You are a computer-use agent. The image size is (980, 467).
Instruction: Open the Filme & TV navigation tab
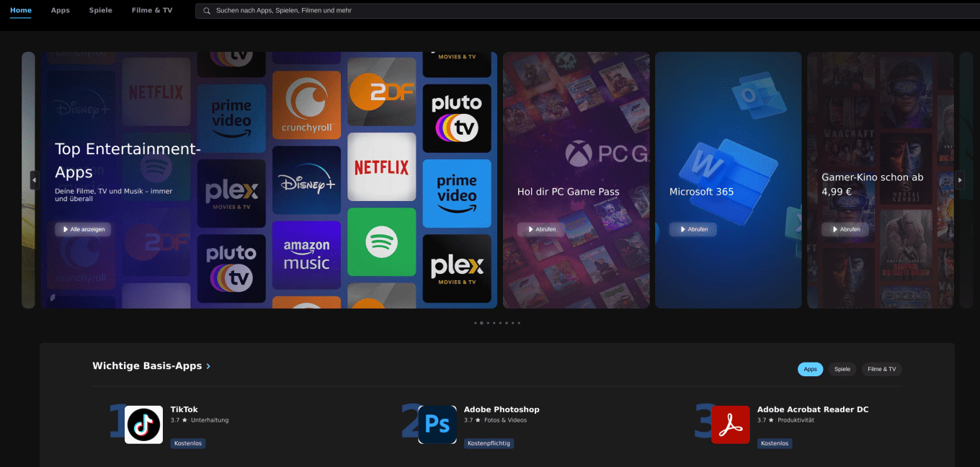[151, 10]
